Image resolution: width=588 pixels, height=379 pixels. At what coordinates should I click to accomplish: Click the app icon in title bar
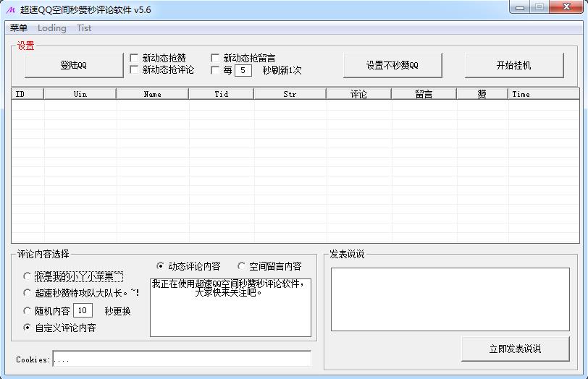[x=11, y=9]
